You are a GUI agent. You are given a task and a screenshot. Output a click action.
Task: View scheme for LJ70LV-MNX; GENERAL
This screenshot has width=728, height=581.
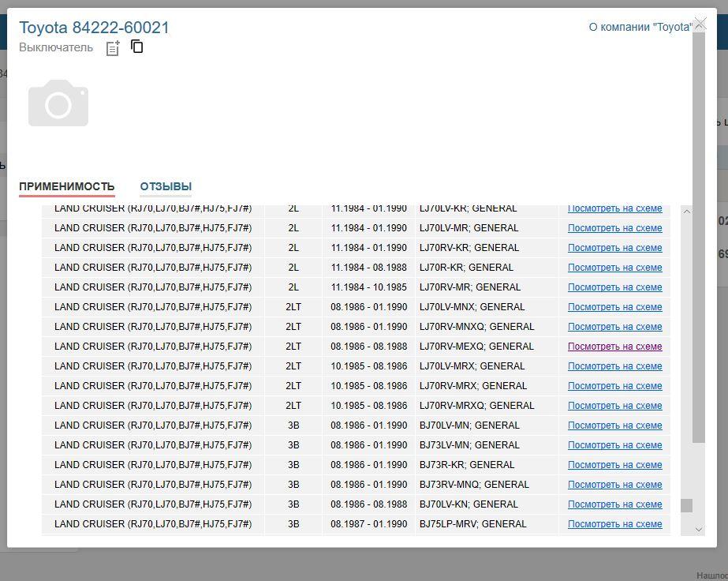coord(614,307)
